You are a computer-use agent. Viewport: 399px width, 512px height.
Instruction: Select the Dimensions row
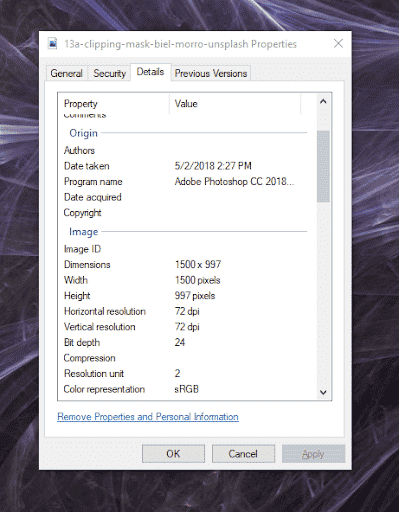pos(185,264)
